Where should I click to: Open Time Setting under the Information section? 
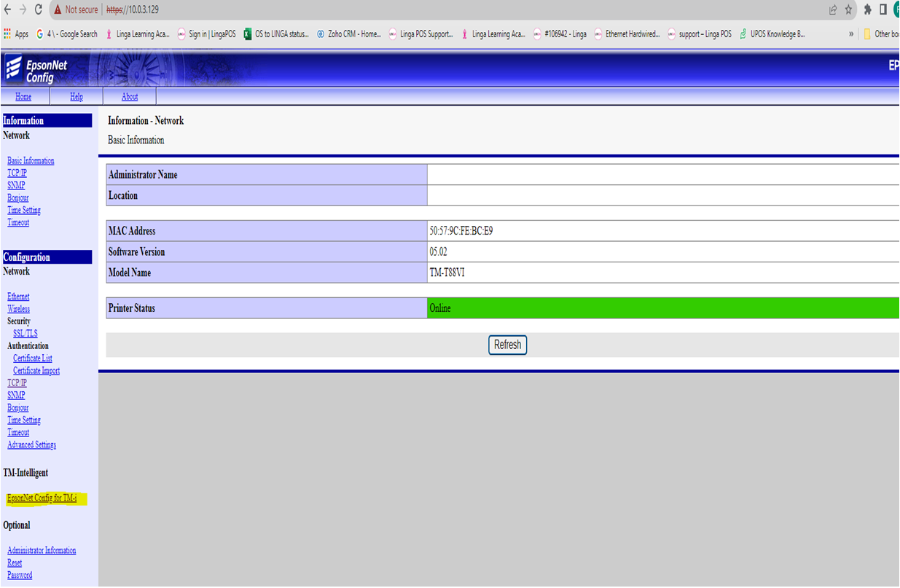click(x=24, y=211)
